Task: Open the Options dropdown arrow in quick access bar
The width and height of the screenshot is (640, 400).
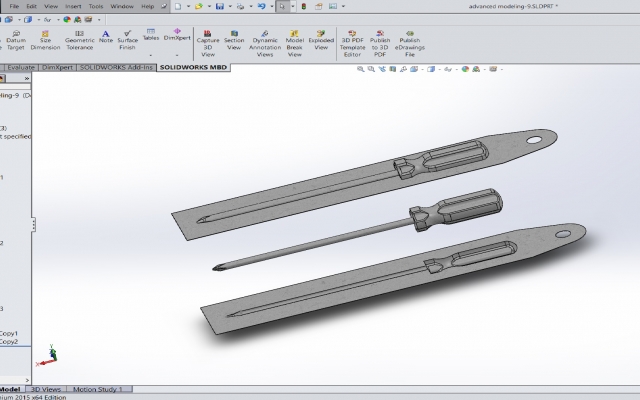Action: [343, 6]
